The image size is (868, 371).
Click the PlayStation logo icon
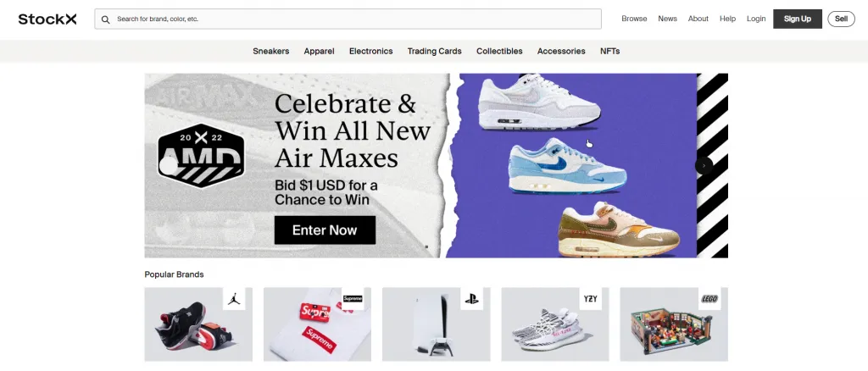click(x=471, y=299)
